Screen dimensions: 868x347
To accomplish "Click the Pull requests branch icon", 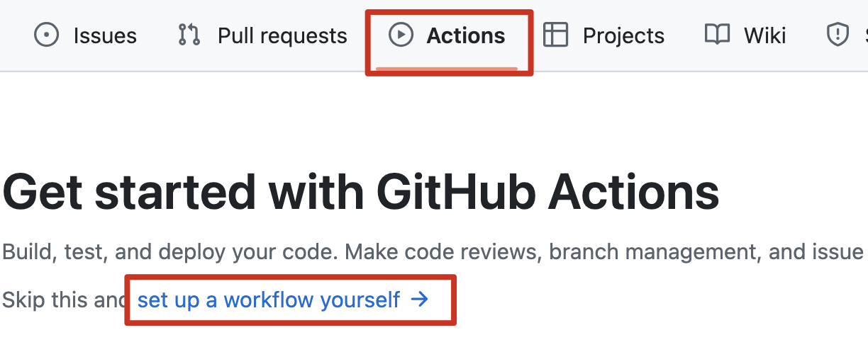I will [x=189, y=35].
